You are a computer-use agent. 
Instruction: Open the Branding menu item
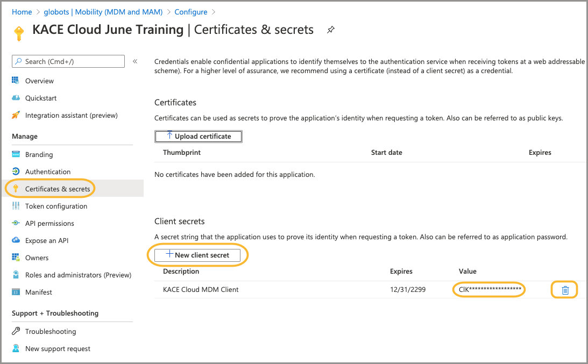(x=39, y=154)
